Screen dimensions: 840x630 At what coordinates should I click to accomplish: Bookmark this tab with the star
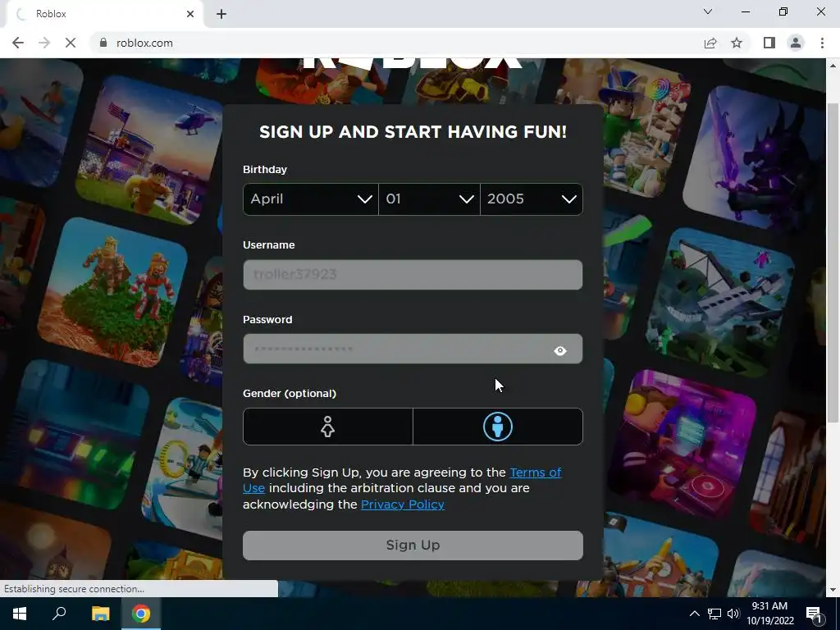click(737, 43)
